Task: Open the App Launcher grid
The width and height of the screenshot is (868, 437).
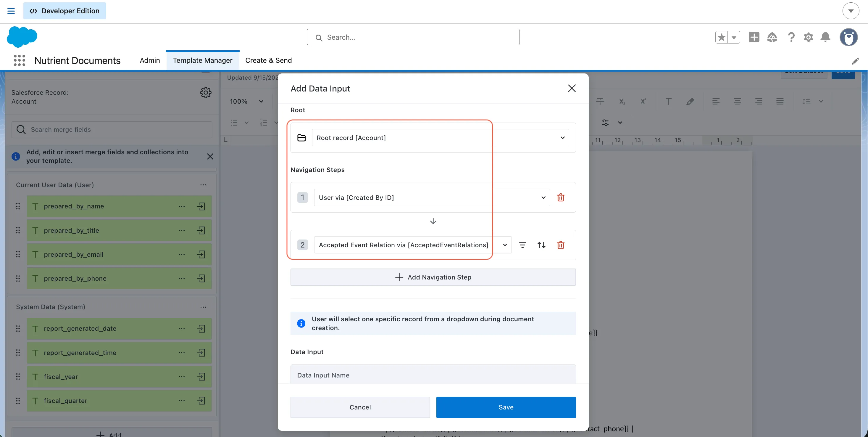Action: [19, 60]
